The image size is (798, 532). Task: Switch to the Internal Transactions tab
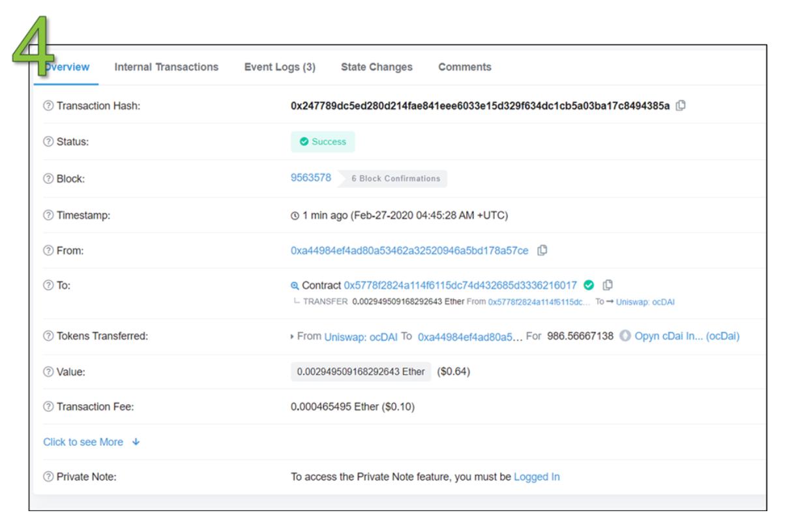point(166,67)
